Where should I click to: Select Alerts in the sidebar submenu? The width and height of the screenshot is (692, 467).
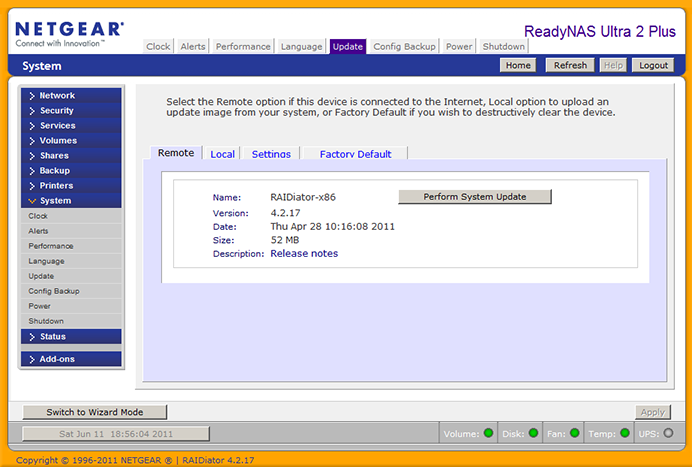pyautogui.click(x=71, y=231)
